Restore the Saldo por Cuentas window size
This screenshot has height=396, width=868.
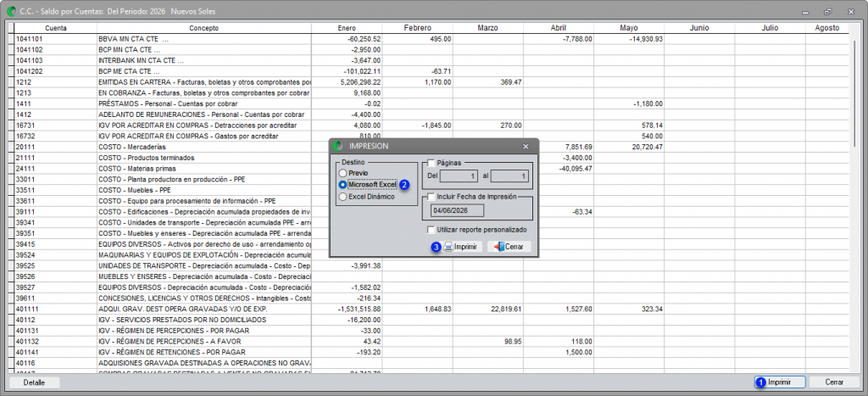click(x=827, y=12)
